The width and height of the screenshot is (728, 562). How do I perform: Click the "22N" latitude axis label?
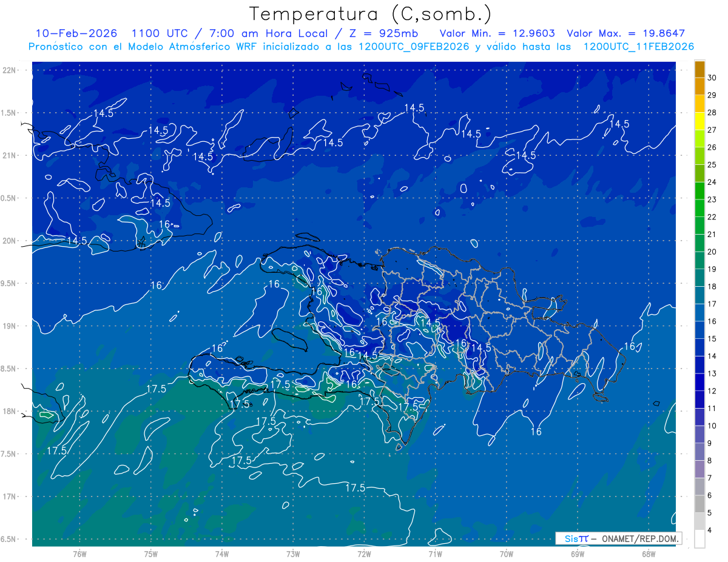(10, 70)
